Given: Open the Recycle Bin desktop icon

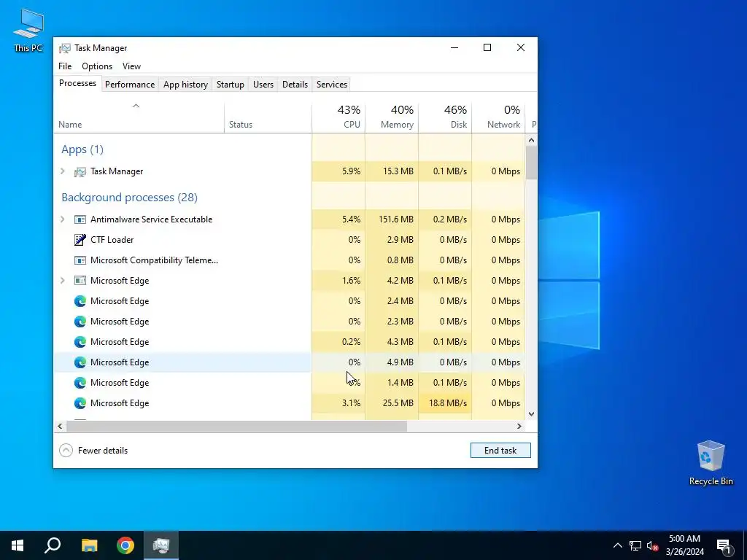Looking at the screenshot, I should (x=711, y=463).
